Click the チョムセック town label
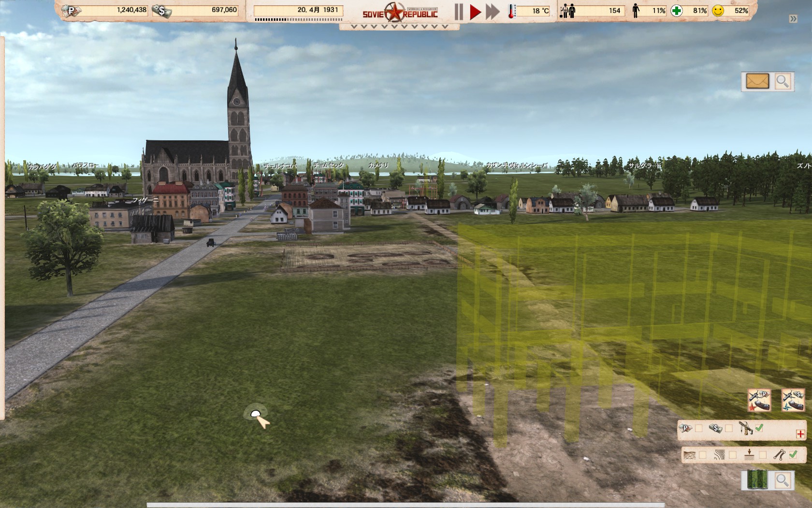Image resolution: width=812 pixels, height=508 pixels. click(x=328, y=165)
